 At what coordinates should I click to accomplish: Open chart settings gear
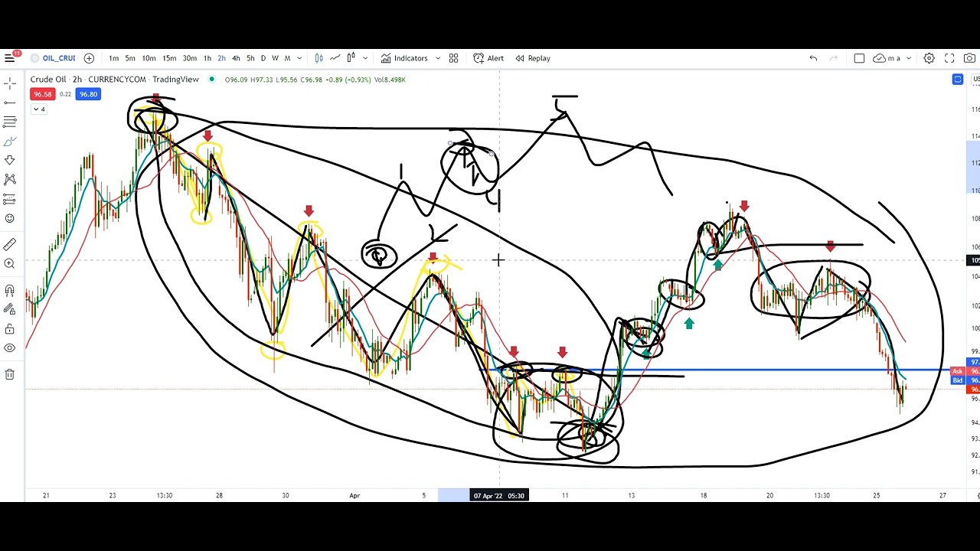(929, 58)
